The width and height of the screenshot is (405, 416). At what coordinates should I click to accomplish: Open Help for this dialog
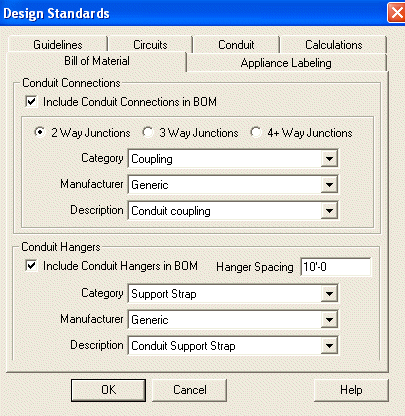pos(351,390)
